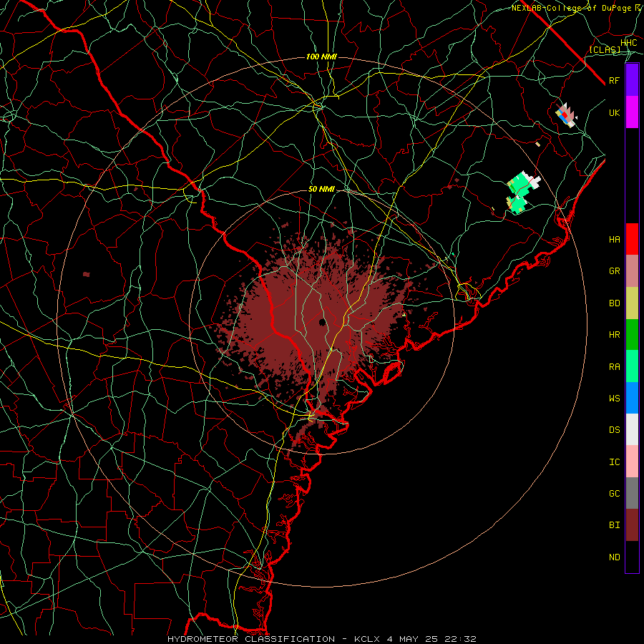Viewport: 644px width, 644px height.
Task: Click the HHC product label
Action: coord(629,43)
